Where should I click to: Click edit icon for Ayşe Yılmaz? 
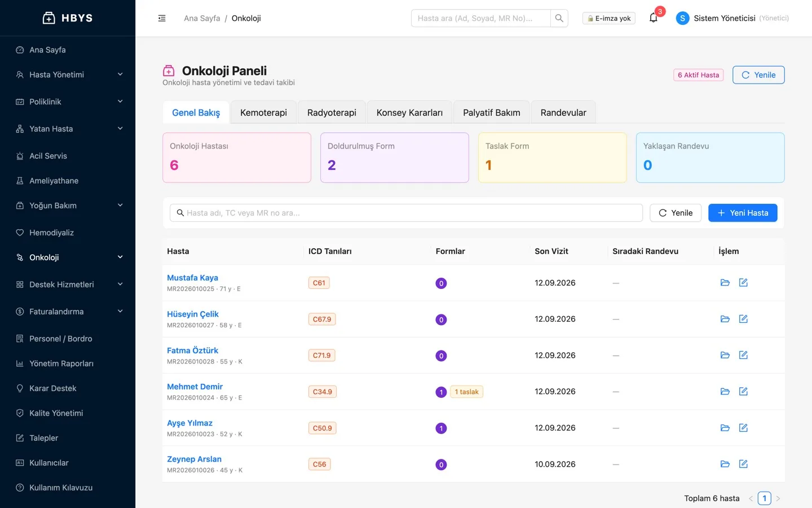coord(743,428)
